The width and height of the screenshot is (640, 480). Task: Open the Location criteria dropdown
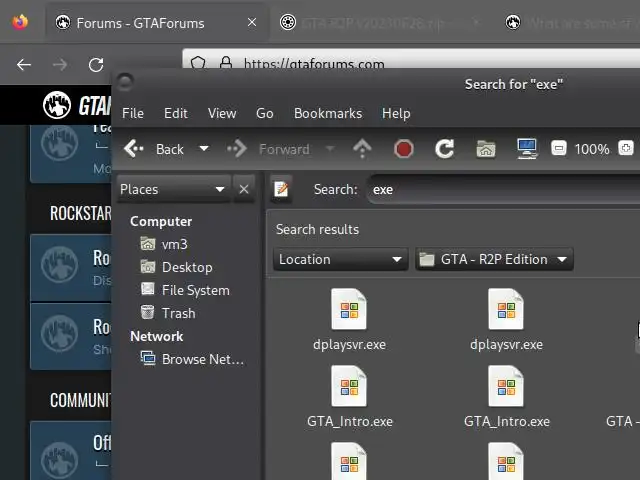[341, 259]
